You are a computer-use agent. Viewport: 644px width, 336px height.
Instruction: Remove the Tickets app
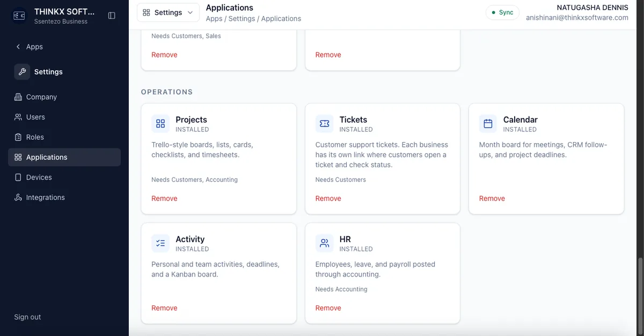328,198
